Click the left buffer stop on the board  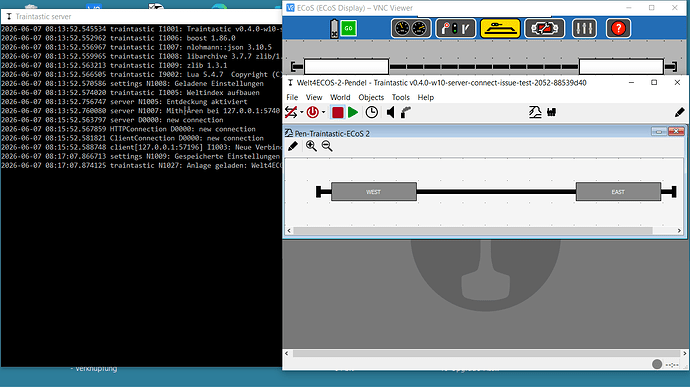click(x=323, y=192)
